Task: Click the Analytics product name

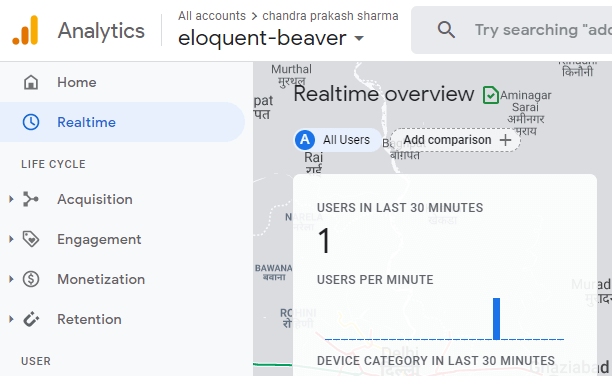Action: coord(101,31)
